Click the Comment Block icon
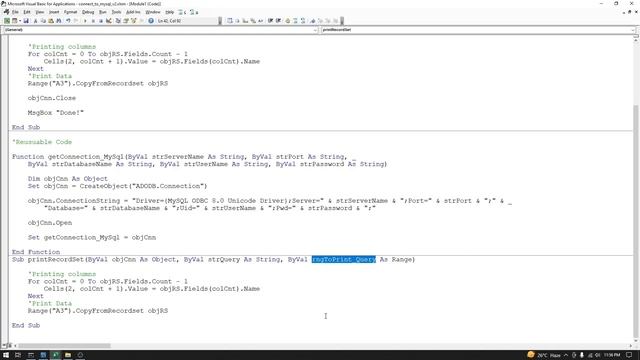 click(x=295, y=21)
